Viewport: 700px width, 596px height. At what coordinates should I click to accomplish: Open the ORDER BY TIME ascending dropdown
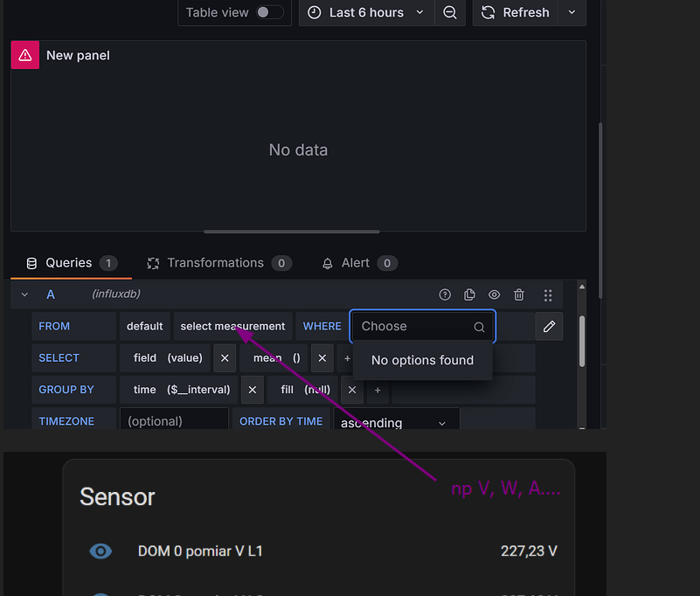pos(396,422)
